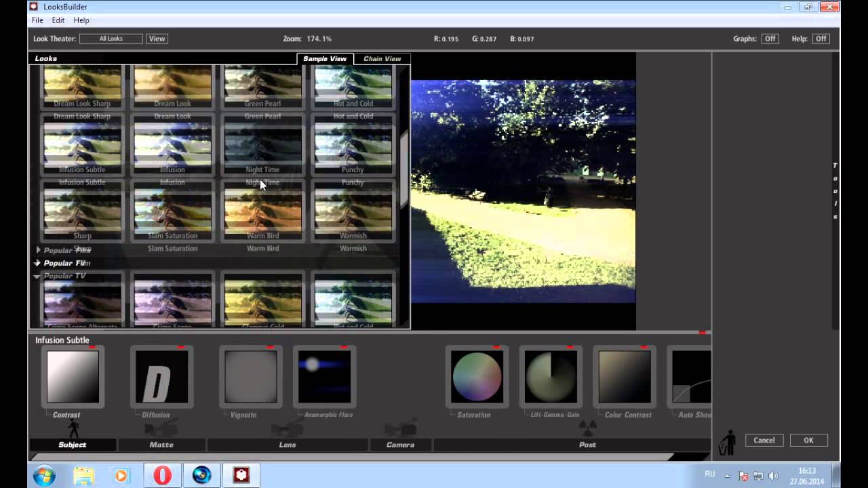Launch Opera browser from the taskbar
Screen dimensions: 868x488
[162, 475]
